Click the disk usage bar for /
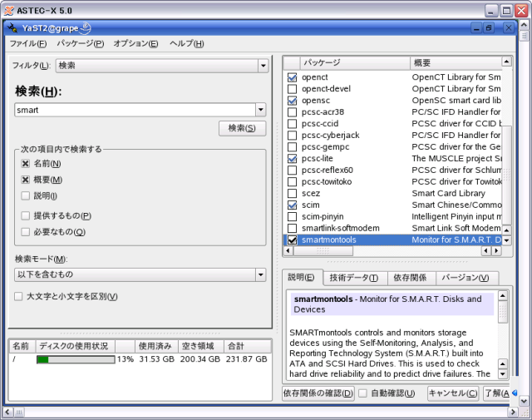This screenshot has height=420, width=532. pyautogui.click(x=75, y=359)
